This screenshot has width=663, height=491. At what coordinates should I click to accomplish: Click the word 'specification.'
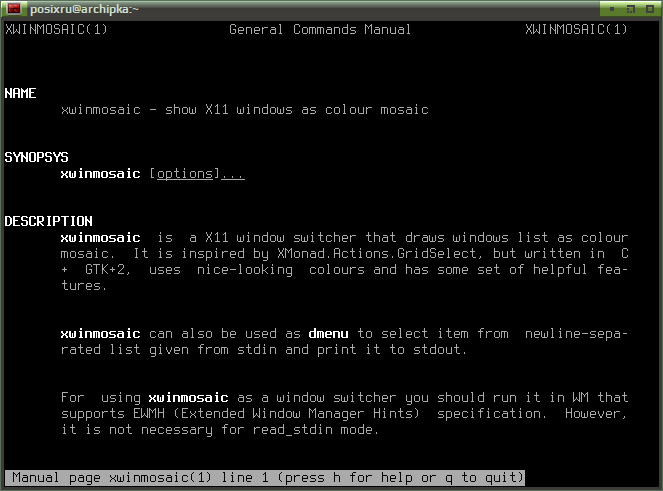[x=491, y=413]
